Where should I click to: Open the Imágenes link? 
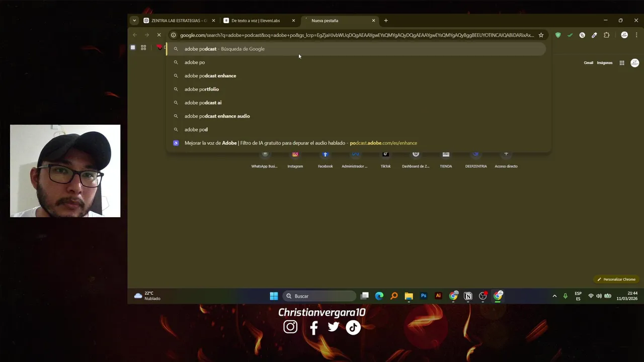pyautogui.click(x=604, y=63)
